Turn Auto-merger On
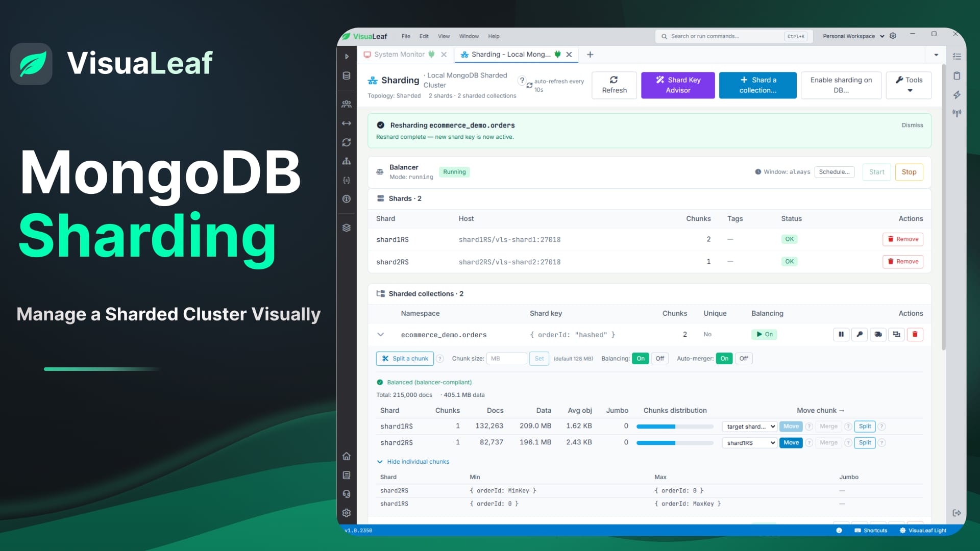This screenshot has width=980, height=551. point(724,359)
